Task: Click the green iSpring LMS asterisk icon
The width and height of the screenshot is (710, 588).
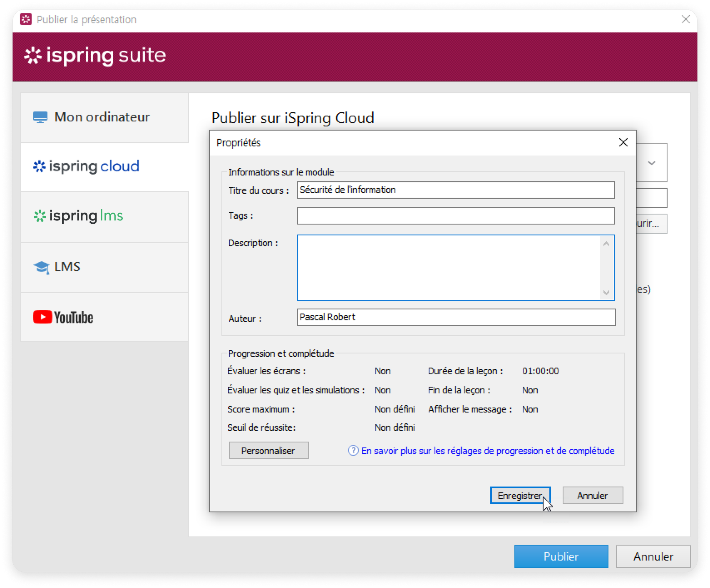Action: coord(40,216)
